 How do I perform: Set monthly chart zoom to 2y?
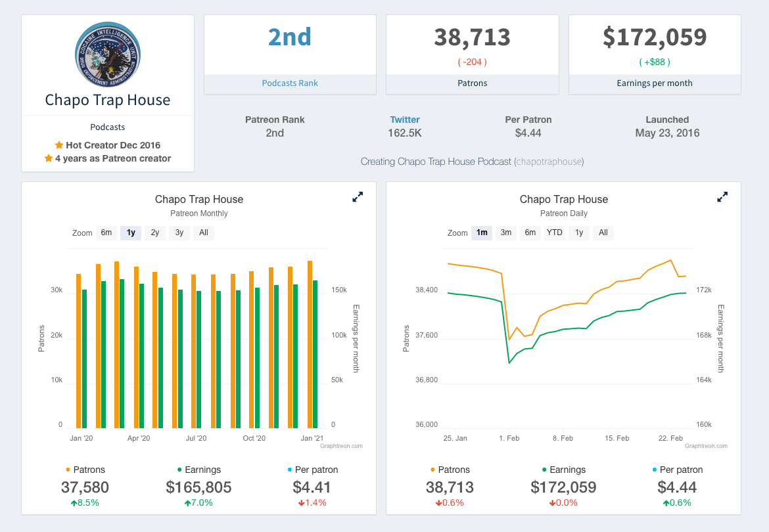tap(155, 233)
